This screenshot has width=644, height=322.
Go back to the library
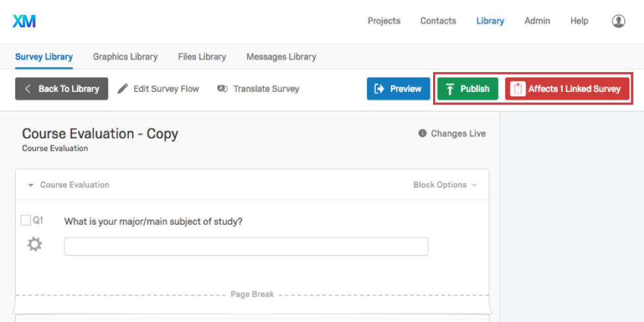click(x=61, y=89)
